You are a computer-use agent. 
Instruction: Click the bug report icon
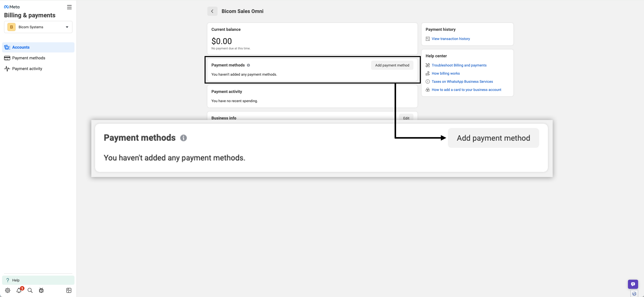click(41, 290)
